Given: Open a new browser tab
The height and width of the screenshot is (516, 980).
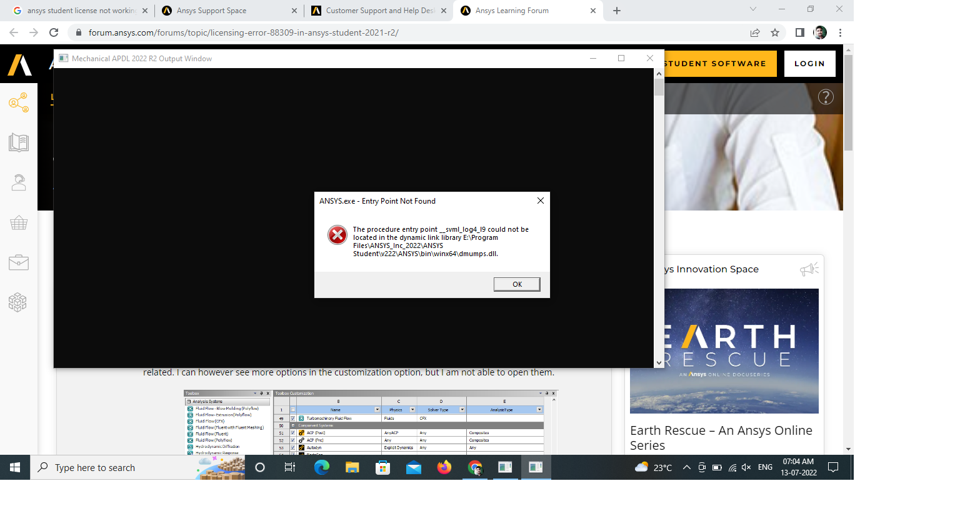Looking at the screenshot, I should (x=617, y=11).
